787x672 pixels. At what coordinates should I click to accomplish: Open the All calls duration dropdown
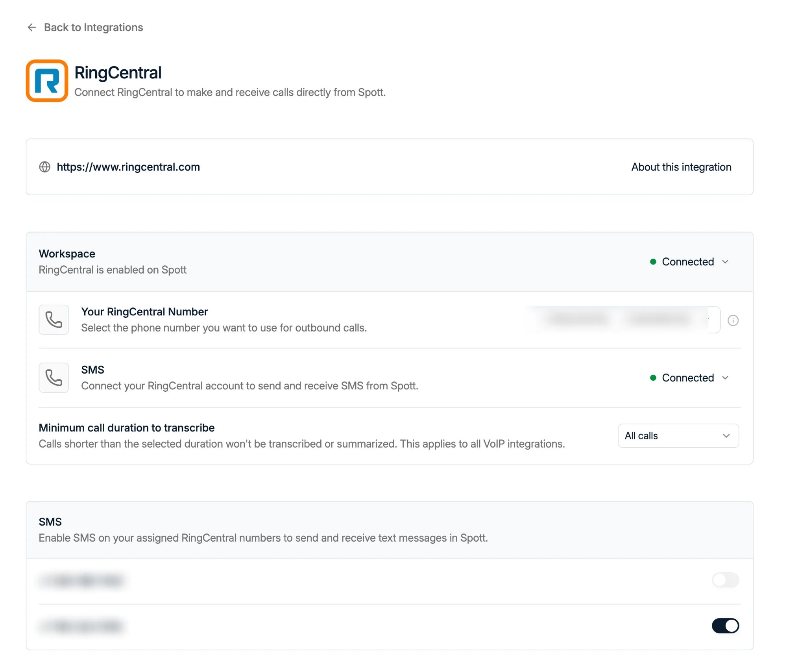point(678,436)
